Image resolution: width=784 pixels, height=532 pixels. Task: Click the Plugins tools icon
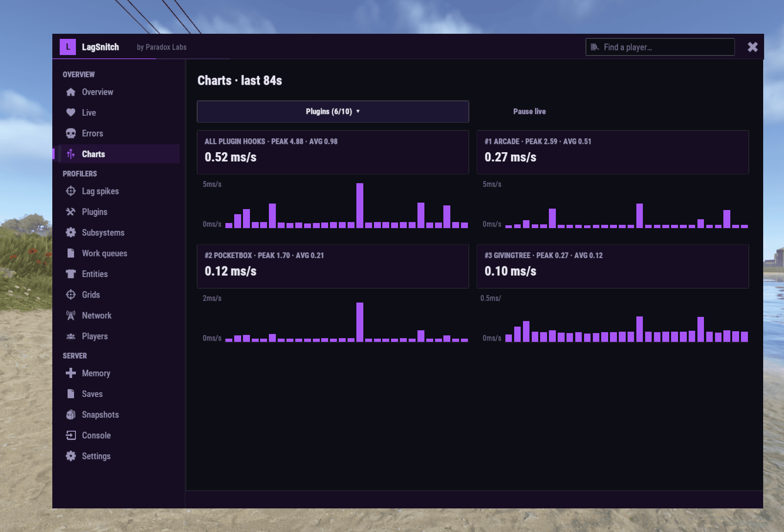pos(71,212)
